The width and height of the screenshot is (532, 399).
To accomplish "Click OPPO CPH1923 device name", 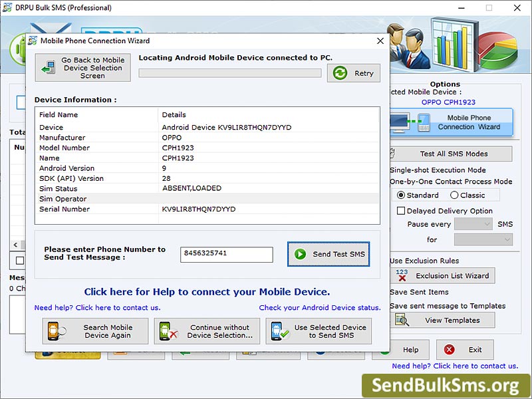I will (x=448, y=102).
